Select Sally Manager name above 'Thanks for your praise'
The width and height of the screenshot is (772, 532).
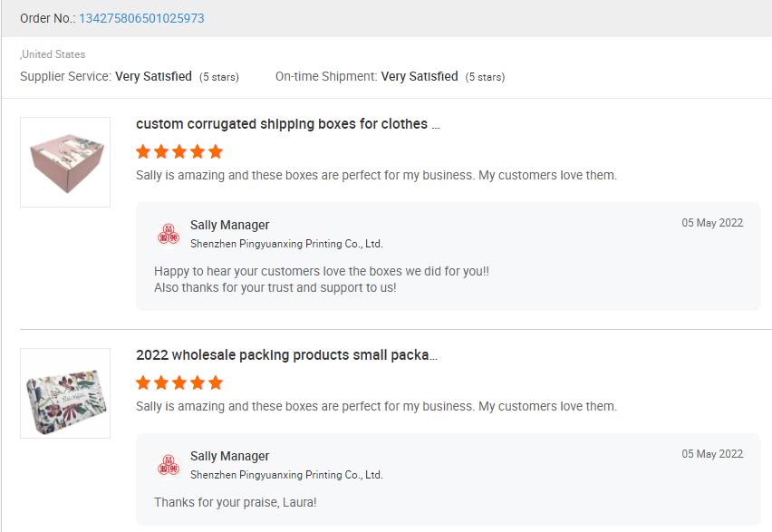229,456
